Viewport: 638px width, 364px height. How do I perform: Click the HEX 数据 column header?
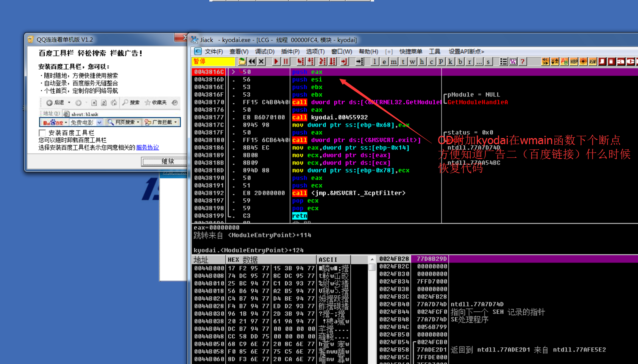(x=271, y=260)
